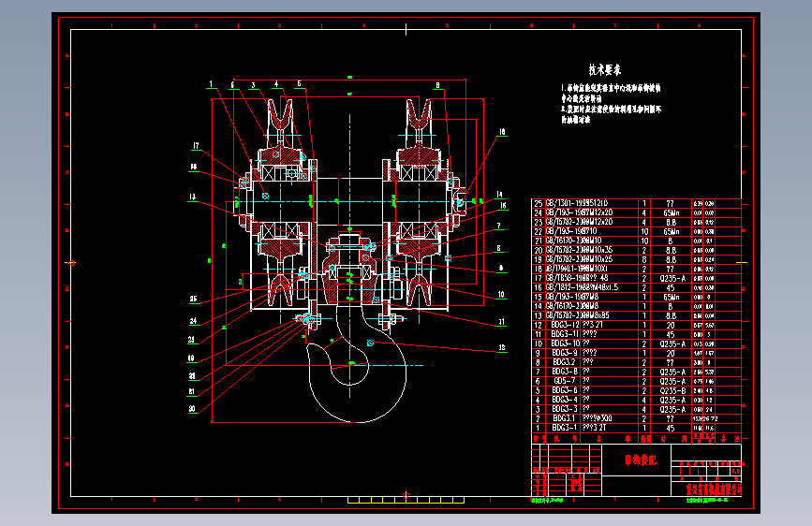This screenshot has height=526, width=812.
Task: Select parts list code BDG3-3
Action: click(x=564, y=410)
